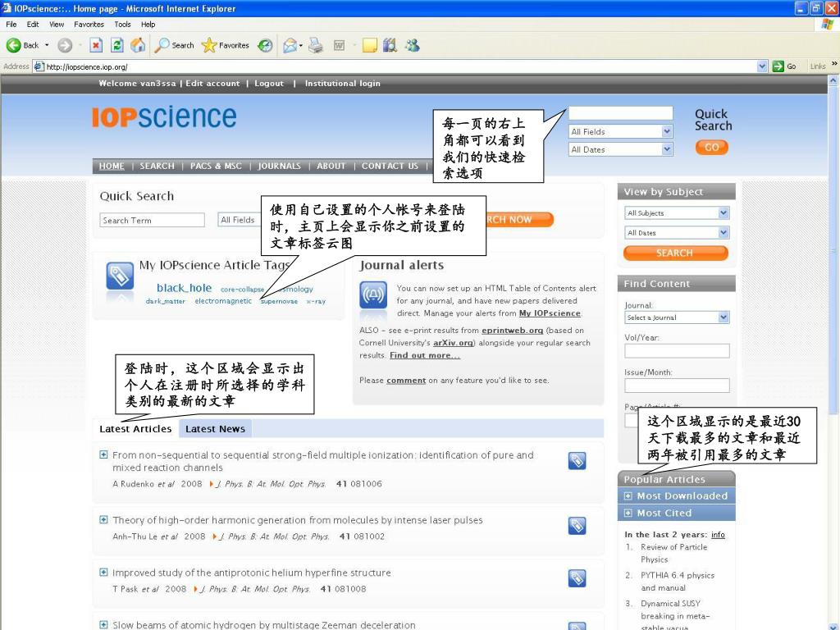Open the Tools menu

coord(122,24)
